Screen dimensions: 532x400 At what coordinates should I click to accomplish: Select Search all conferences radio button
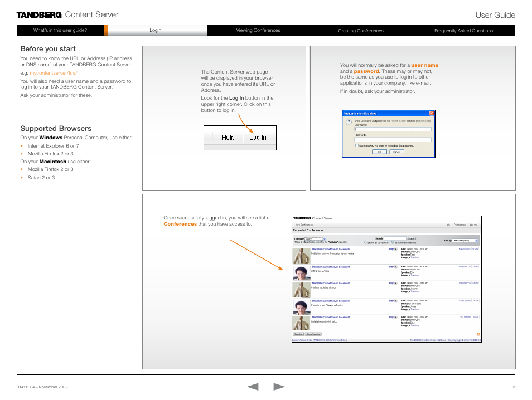365,243
